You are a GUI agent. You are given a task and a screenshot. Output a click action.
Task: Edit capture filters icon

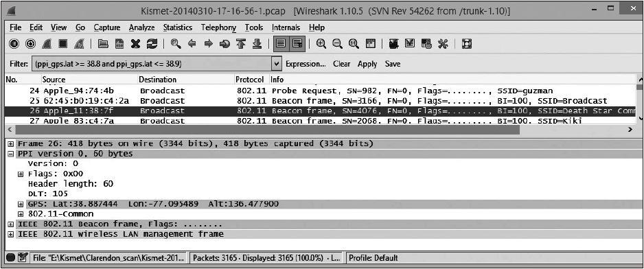click(x=393, y=44)
